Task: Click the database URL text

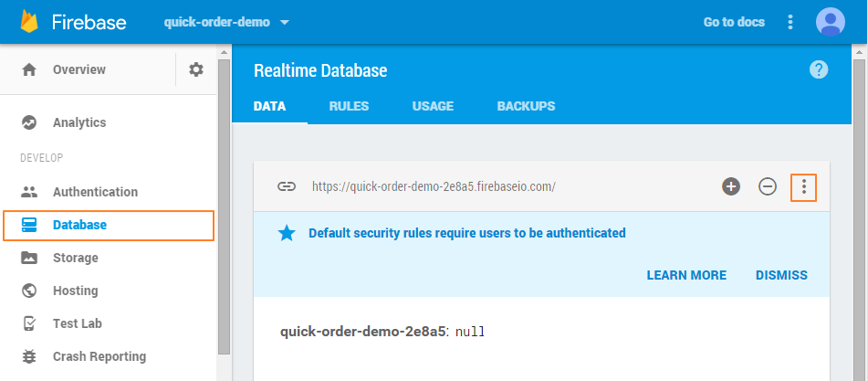Action: (434, 186)
